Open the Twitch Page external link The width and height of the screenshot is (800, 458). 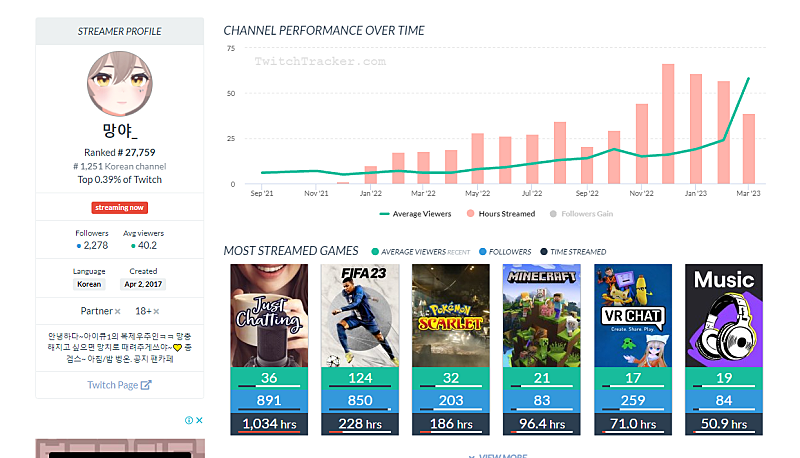(119, 385)
